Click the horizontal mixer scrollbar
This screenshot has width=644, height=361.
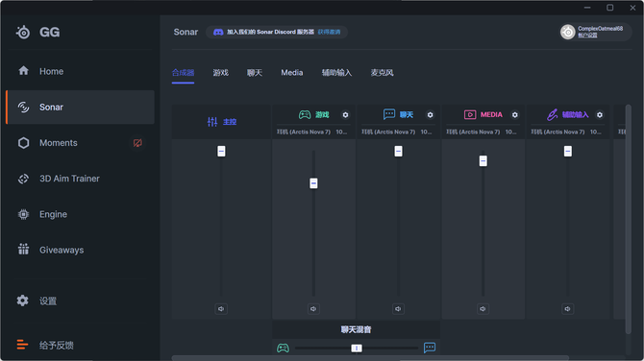(x=370, y=358)
